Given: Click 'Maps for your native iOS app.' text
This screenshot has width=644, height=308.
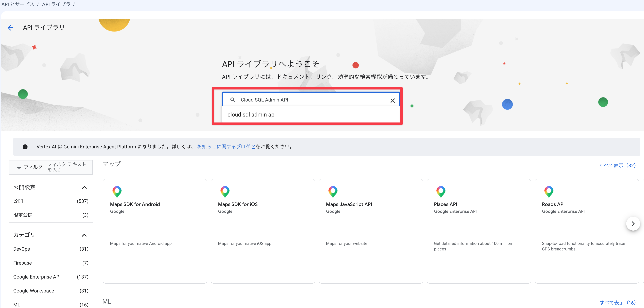Looking at the screenshot, I should pos(245,244).
